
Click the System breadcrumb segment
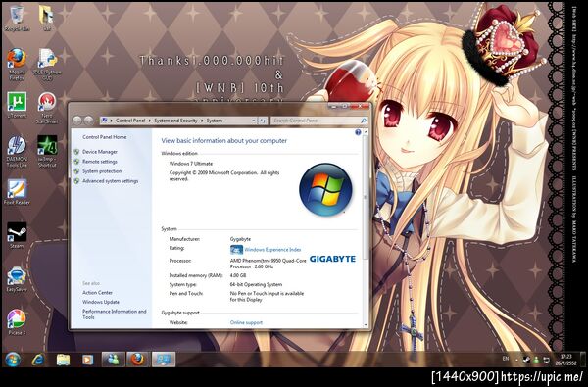coord(214,121)
